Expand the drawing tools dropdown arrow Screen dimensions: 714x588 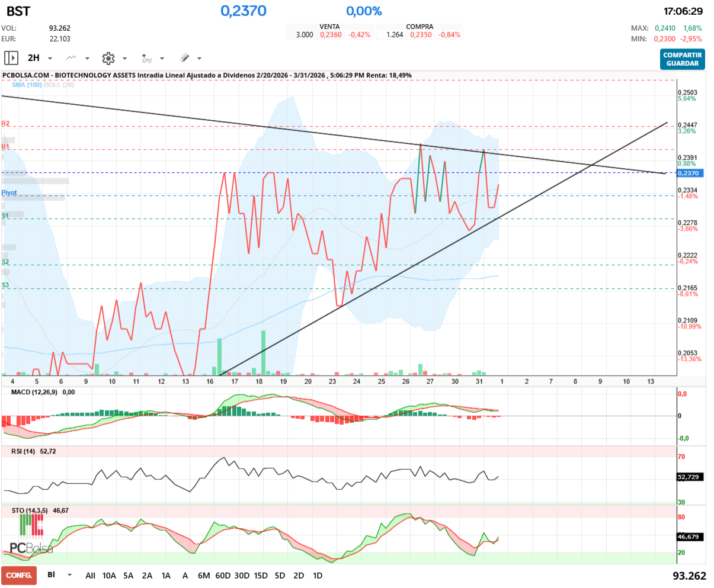(x=200, y=58)
